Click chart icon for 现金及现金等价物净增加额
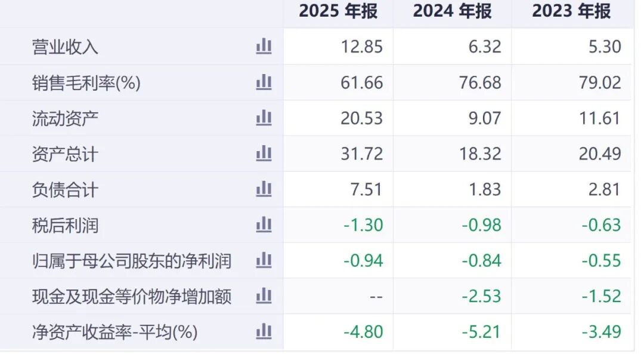Viewport: 644px width, 354px height. [x=263, y=295]
